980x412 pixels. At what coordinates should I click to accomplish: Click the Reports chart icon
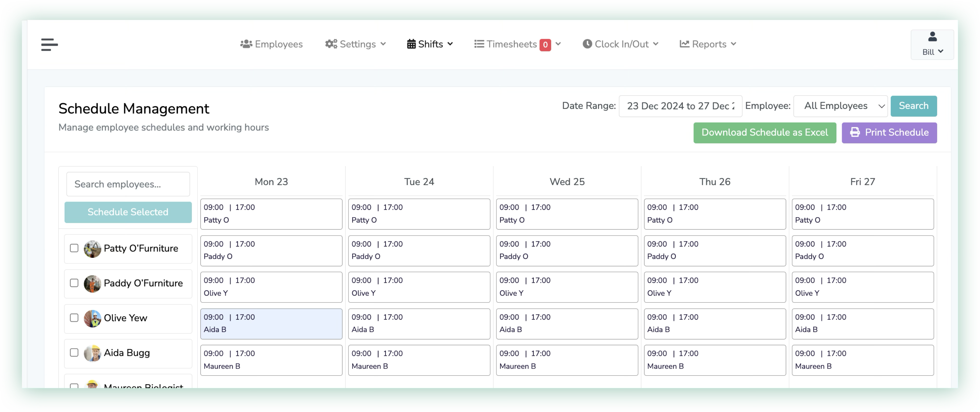pos(684,44)
